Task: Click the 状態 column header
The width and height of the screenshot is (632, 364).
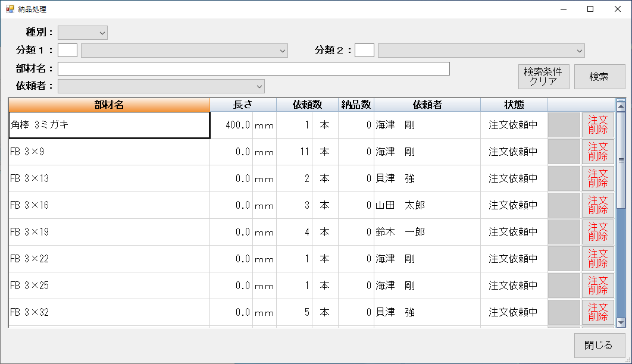Action: pos(514,105)
